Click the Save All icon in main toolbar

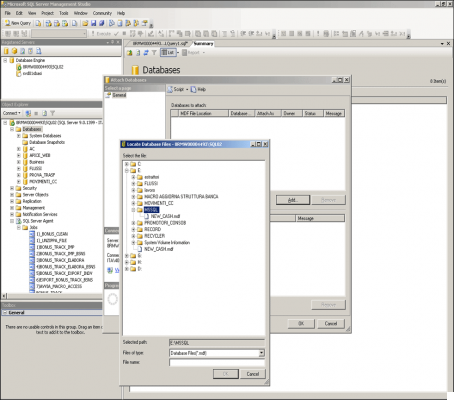(102, 23)
